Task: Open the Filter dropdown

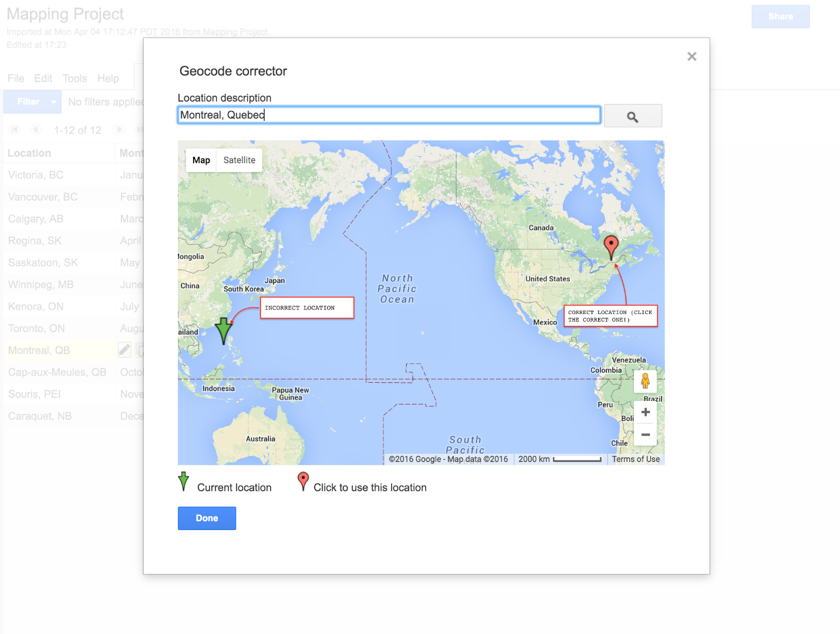Action: pos(32,101)
